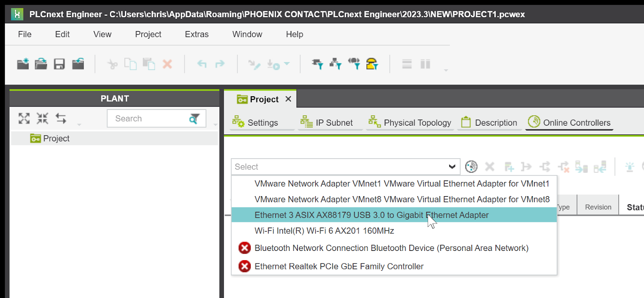
Task: Click the vertical columns layout icon
Action: tap(425, 64)
